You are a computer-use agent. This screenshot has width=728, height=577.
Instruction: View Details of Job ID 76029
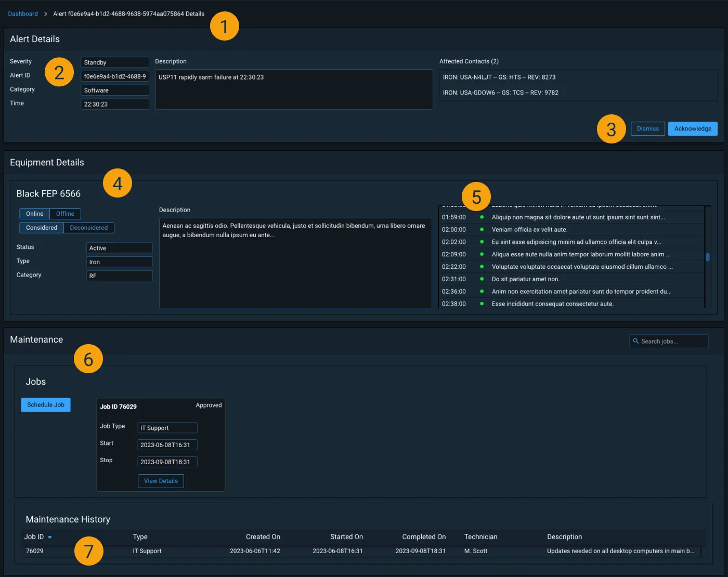tap(161, 481)
